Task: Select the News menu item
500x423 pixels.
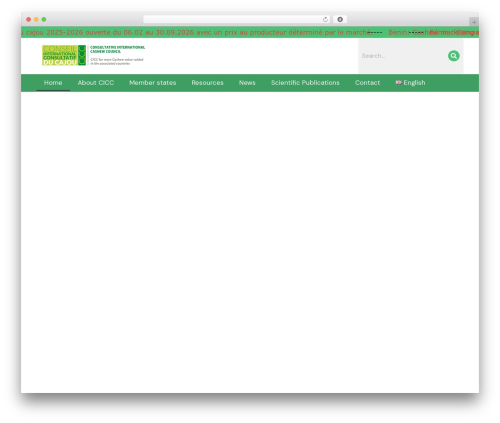Action: pyautogui.click(x=247, y=83)
